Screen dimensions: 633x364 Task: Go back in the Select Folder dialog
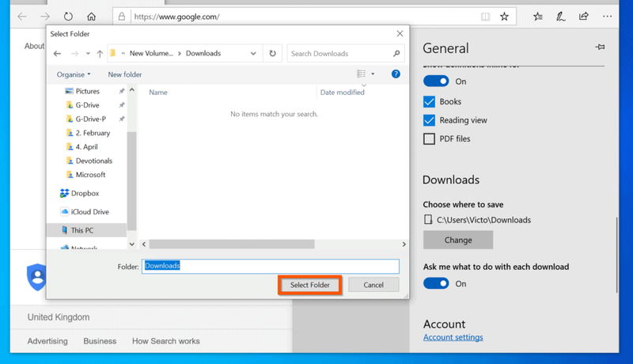click(57, 53)
